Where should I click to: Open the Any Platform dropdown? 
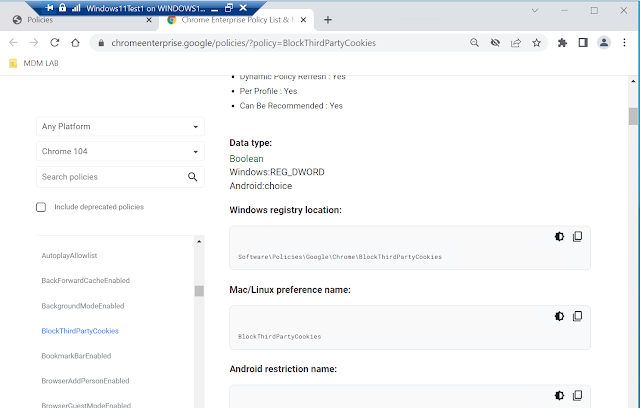point(120,126)
